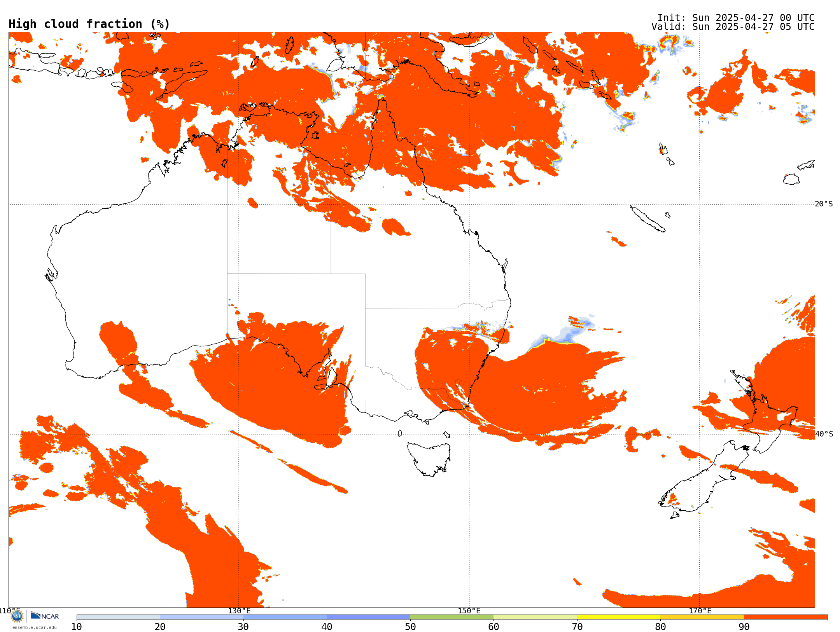Click the colorbar tick label 60
Image resolution: width=840 pixels, height=632 pixels.
coord(493,627)
